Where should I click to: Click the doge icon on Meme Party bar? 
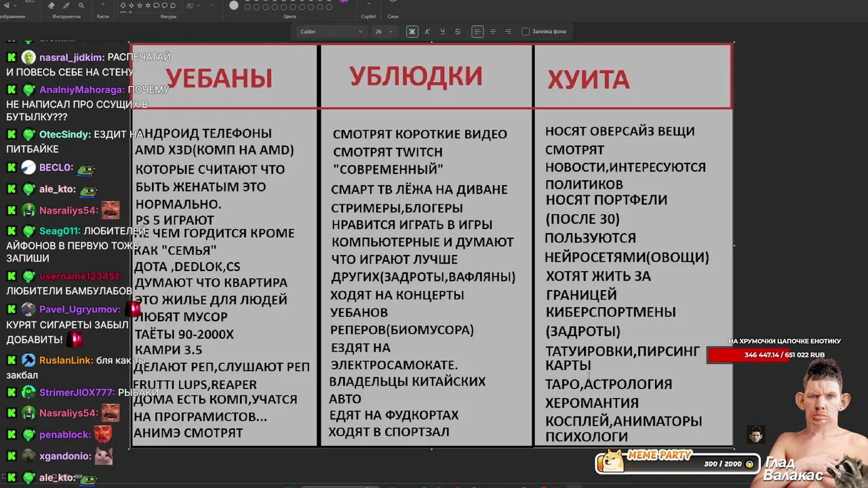click(614, 461)
